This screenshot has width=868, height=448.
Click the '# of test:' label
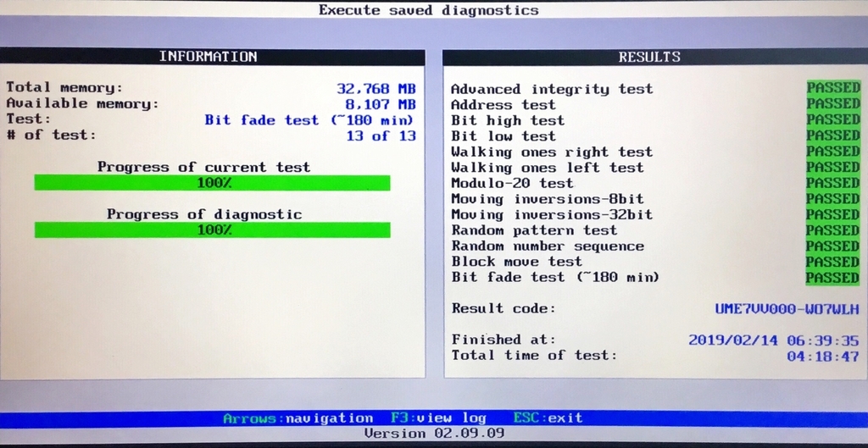[51, 135]
